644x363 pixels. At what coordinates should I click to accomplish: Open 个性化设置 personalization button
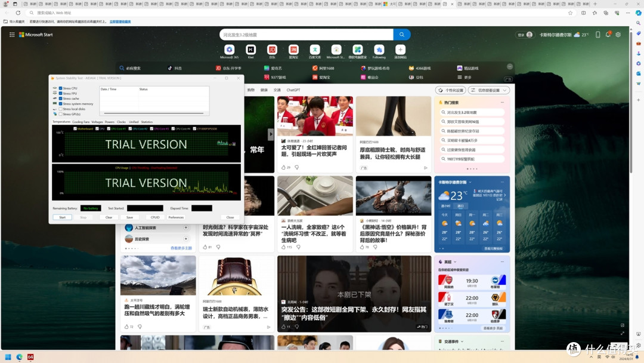[451, 90]
